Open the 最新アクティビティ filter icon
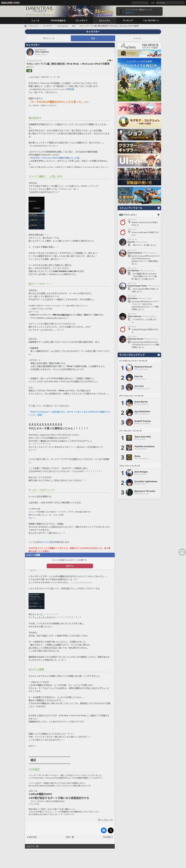 tap(158, 215)
